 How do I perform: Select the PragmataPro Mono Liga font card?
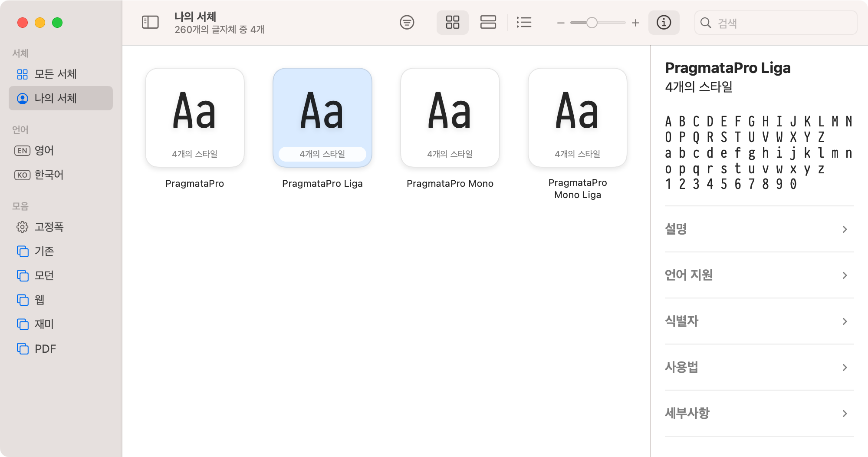pyautogui.click(x=578, y=118)
